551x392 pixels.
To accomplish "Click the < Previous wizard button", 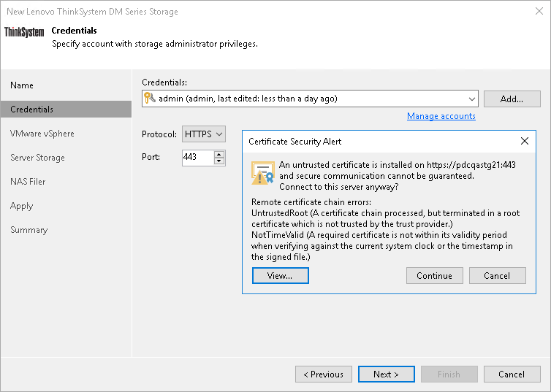I will [324, 374].
